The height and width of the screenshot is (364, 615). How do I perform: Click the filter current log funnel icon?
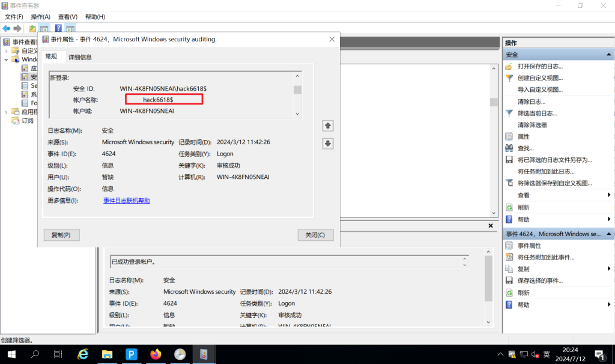pos(509,113)
